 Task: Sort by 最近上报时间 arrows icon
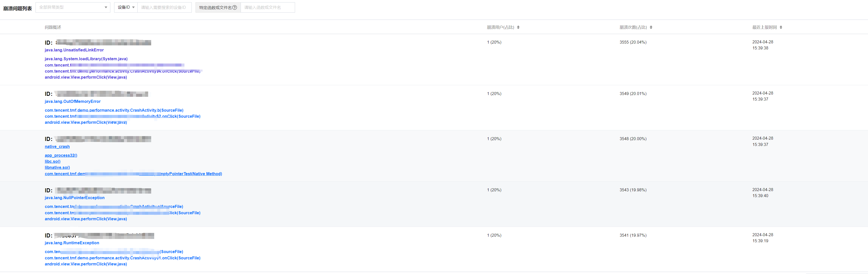pos(781,27)
